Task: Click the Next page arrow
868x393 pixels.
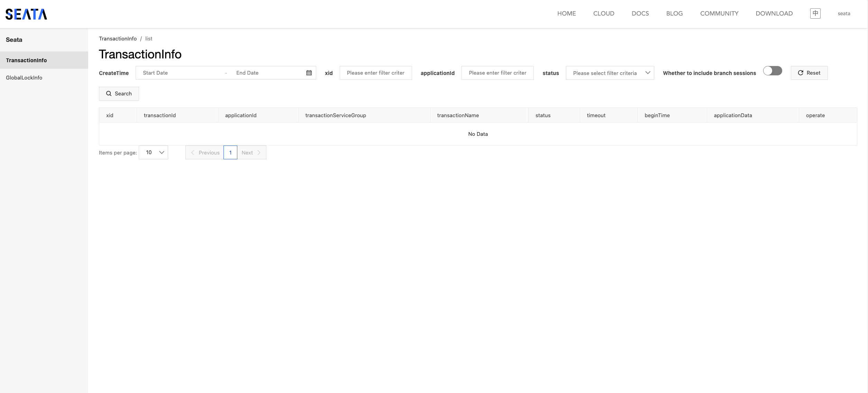Action: coord(259,153)
